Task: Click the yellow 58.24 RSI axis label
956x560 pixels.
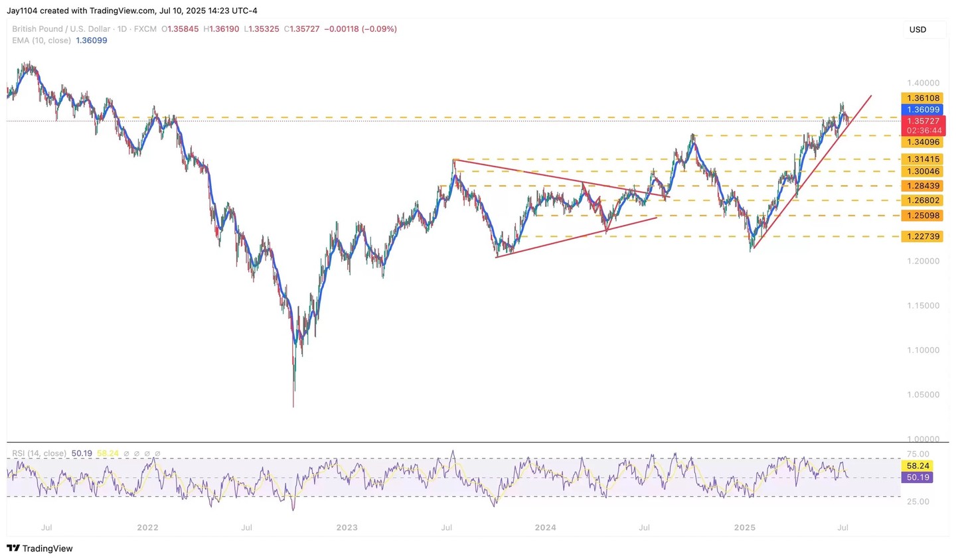Action: coord(919,466)
